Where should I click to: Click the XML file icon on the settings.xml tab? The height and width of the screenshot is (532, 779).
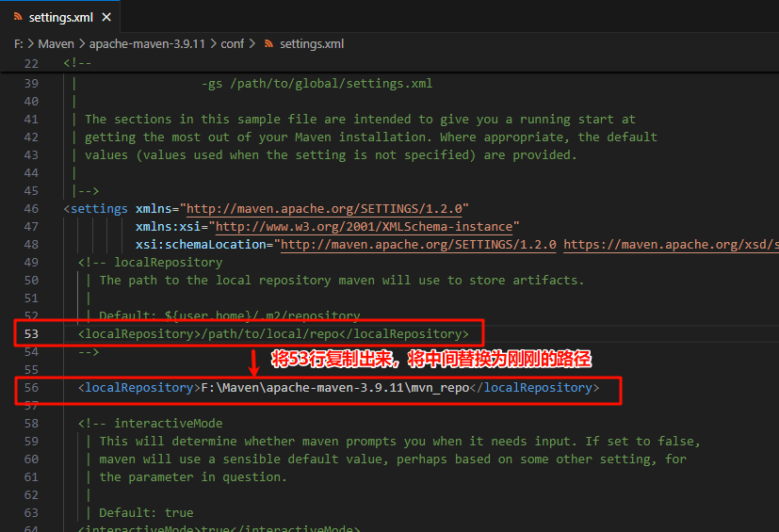18,18
